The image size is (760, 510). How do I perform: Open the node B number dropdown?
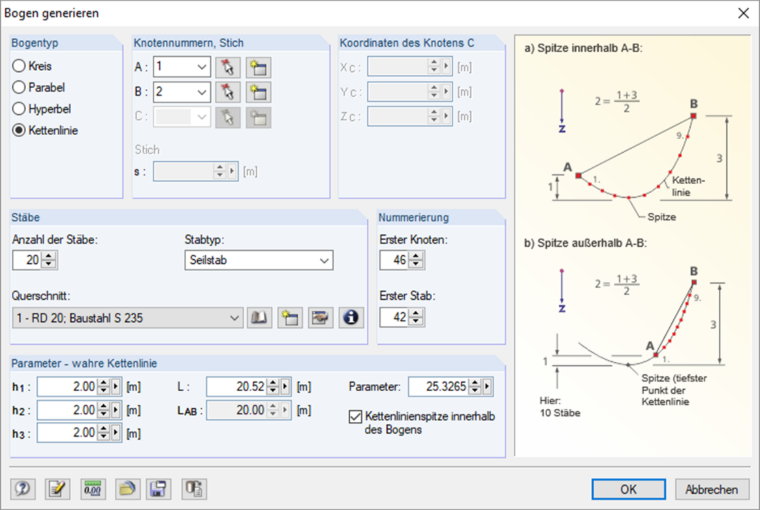(202, 92)
